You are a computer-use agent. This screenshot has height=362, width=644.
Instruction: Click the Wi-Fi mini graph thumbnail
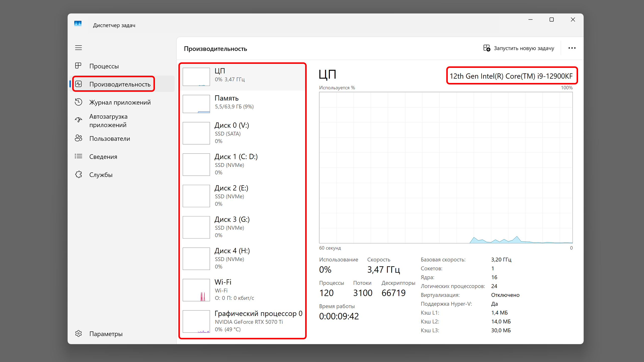(196, 290)
